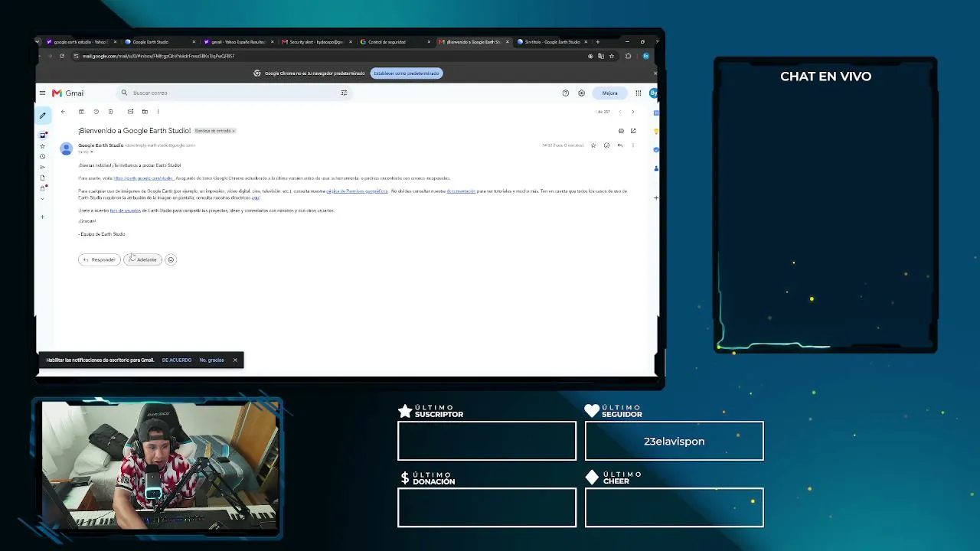The height and width of the screenshot is (551, 980).
Task: Expand recipient details arrow under sender
Action: 92,152
